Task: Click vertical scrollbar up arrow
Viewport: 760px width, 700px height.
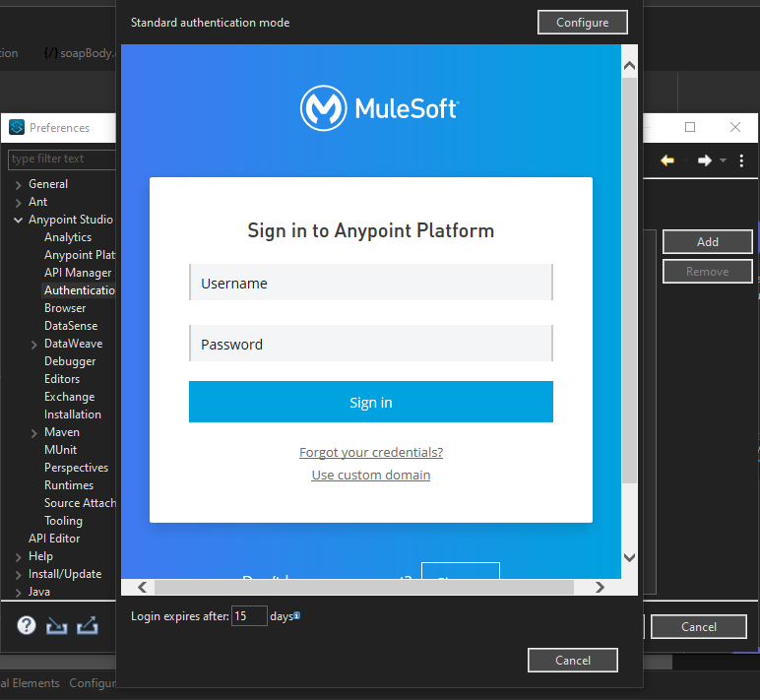Action: coord(629,65)
